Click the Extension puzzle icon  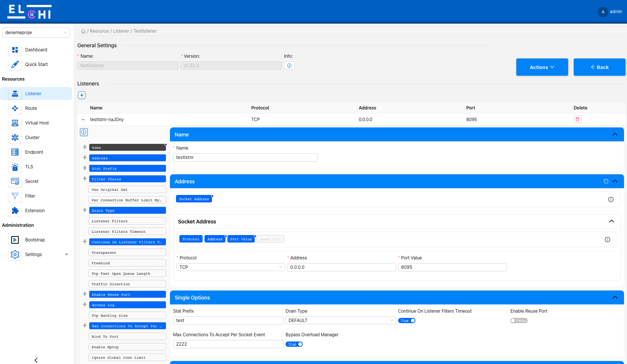(15, 211)
